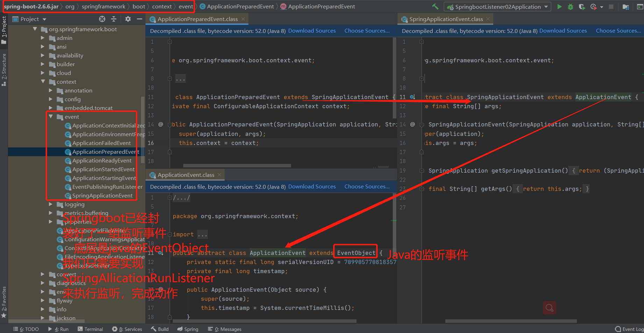Select the ApplicationFailedEvent class icon in the tree
The height and width of the screenshot is (333, 644).
coord(68,143)
